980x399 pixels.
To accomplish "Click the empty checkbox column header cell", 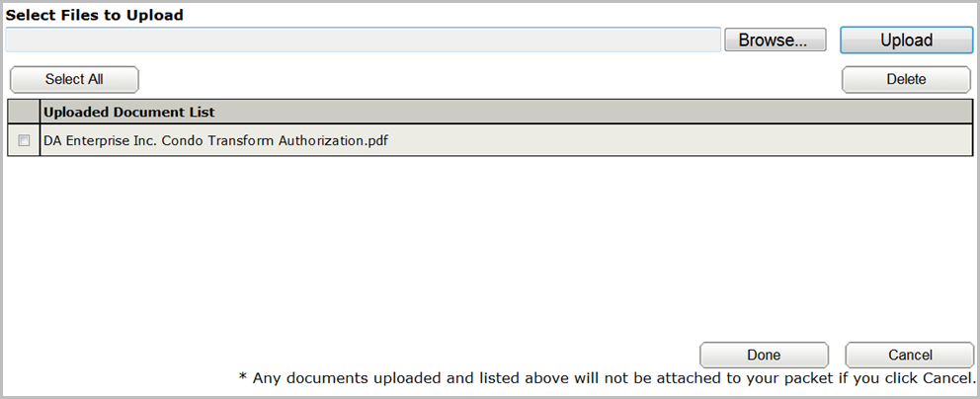I will coord(24,112).
